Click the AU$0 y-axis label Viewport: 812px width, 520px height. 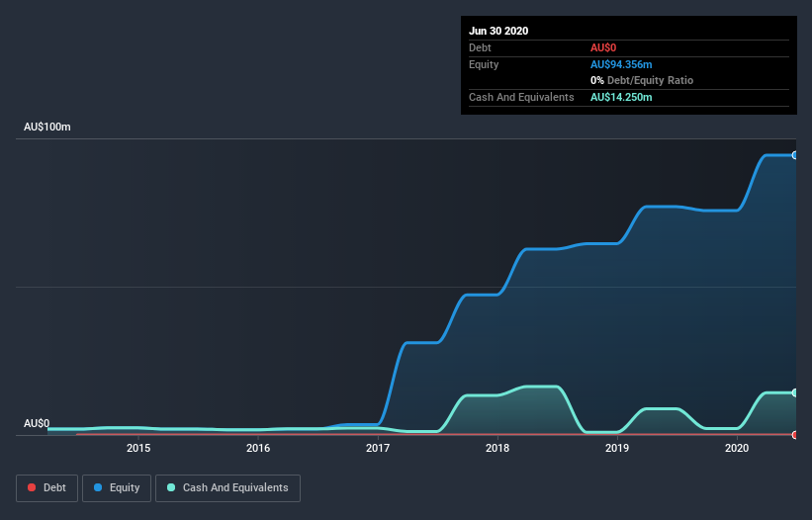(x=37, y=423)
